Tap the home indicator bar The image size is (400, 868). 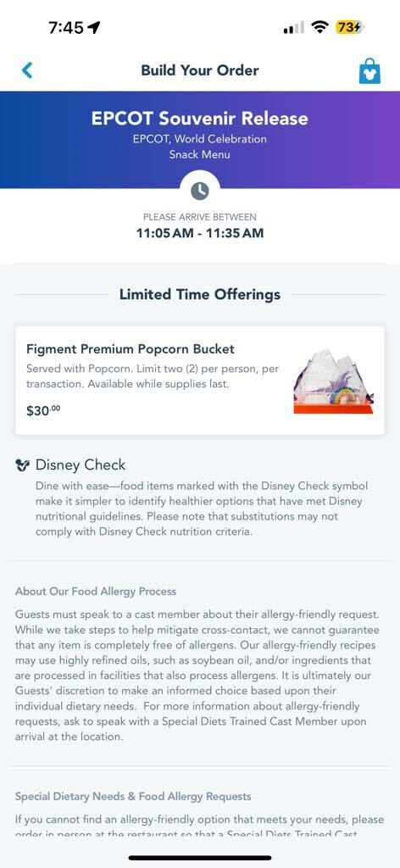coord(200,858)
